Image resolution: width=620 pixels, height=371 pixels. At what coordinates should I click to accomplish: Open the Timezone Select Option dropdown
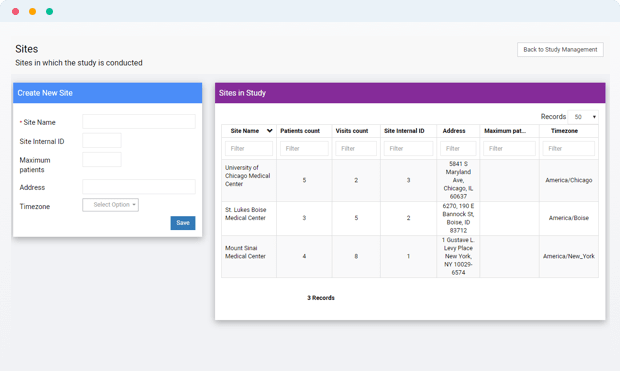[110, 205]
